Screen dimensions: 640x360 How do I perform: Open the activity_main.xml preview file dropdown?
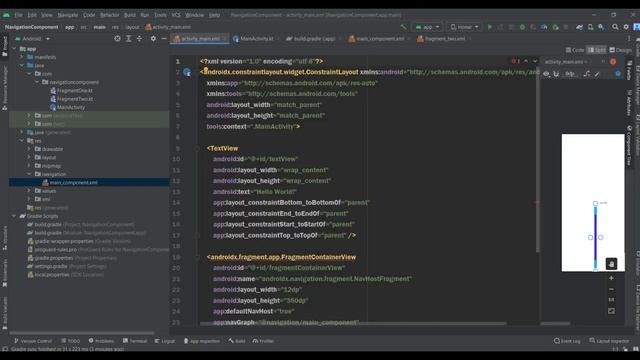coord(566,62)
